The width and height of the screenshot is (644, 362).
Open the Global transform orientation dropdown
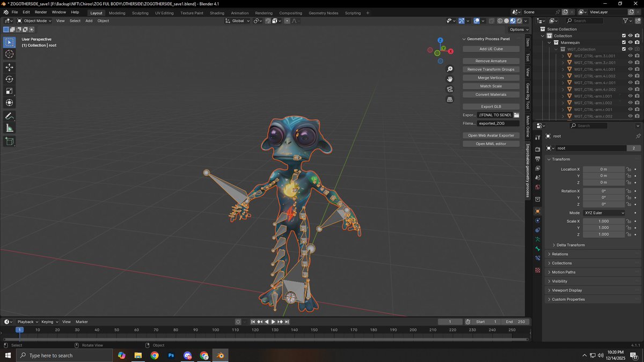pos(237,21)
